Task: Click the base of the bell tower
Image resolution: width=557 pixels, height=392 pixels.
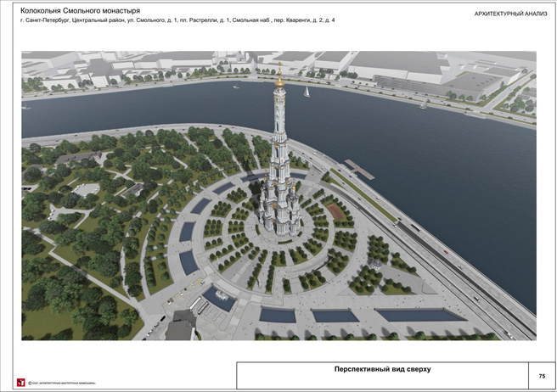Action: click(278, 226)
